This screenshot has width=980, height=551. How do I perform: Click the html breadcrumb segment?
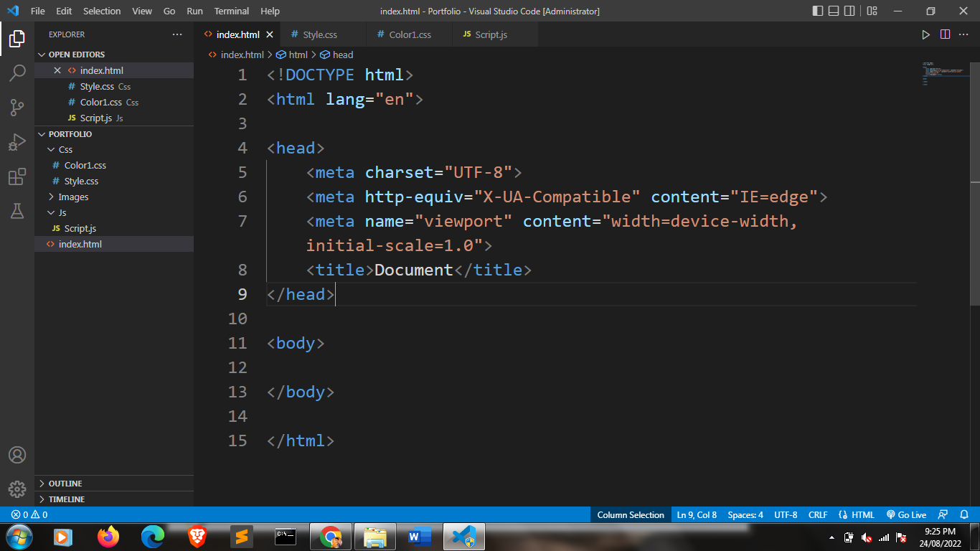point(292,55)
